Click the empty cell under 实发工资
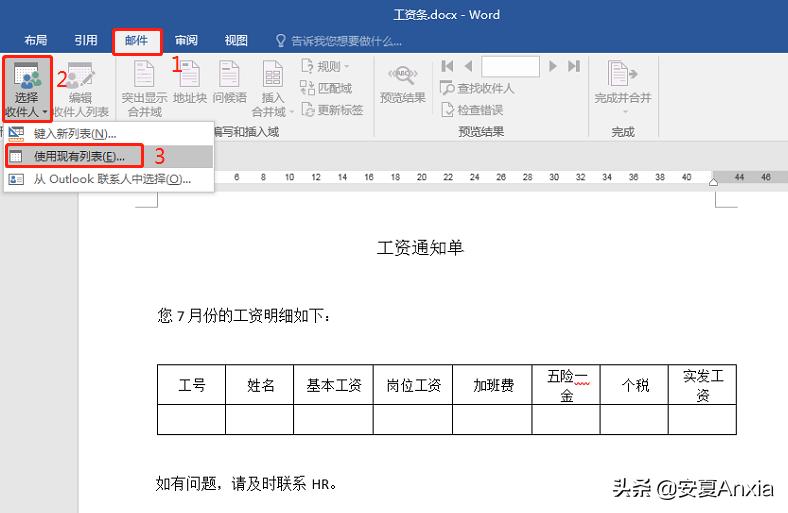788x513 pixels. tap(703, 420)
